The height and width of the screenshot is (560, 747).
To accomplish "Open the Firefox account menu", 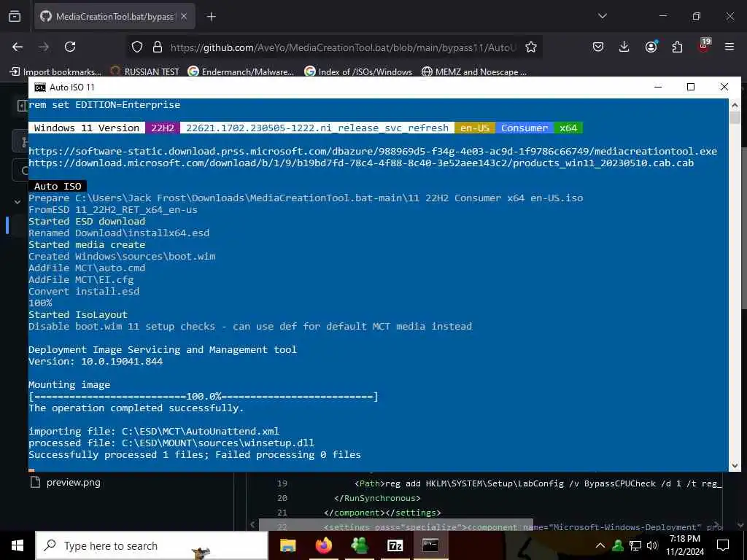I will 651,47.
